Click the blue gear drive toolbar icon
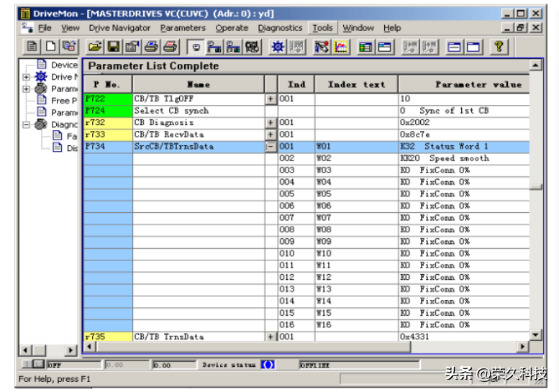Screen dimensions: 559x392 (277, 47)
